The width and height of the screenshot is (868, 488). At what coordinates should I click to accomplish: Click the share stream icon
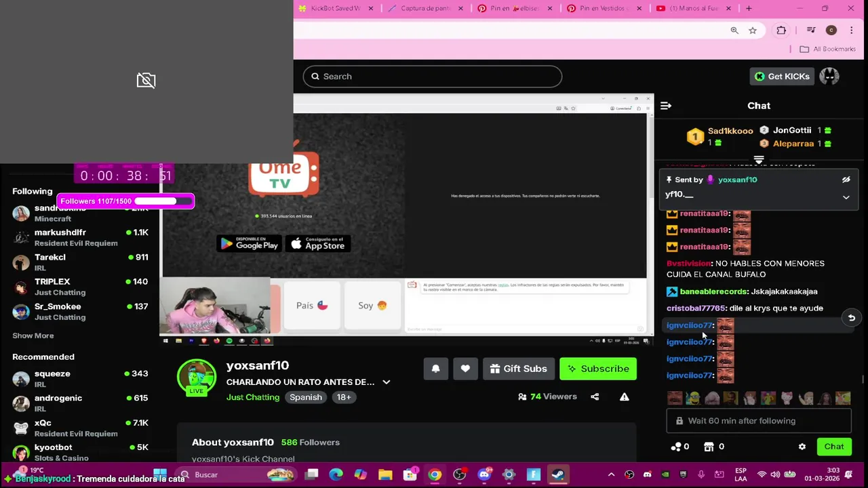pos(595,397)
